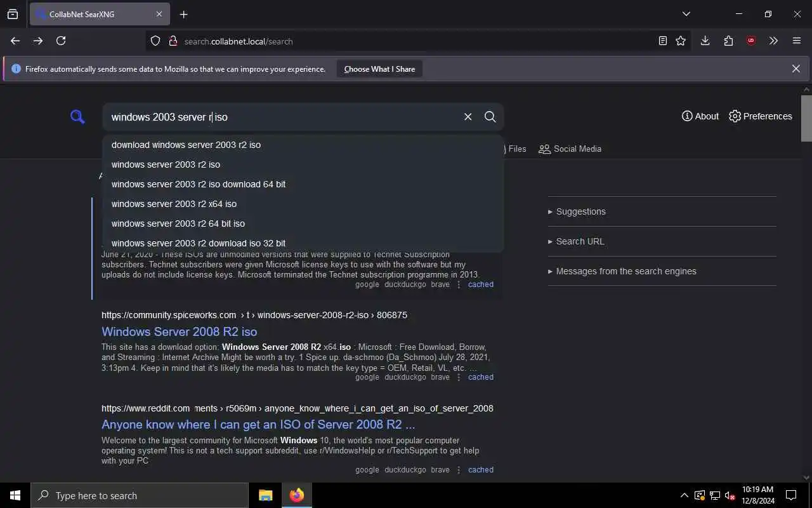Open the uBlock Origin extension icon
This screenshot has height=508, width=812.
coord(751,41)
